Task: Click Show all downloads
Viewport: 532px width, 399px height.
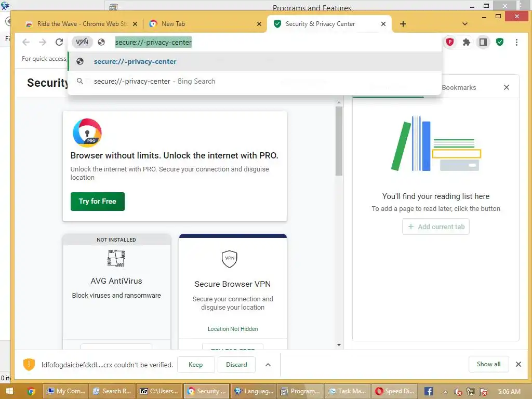Action: tap(488, 364)
